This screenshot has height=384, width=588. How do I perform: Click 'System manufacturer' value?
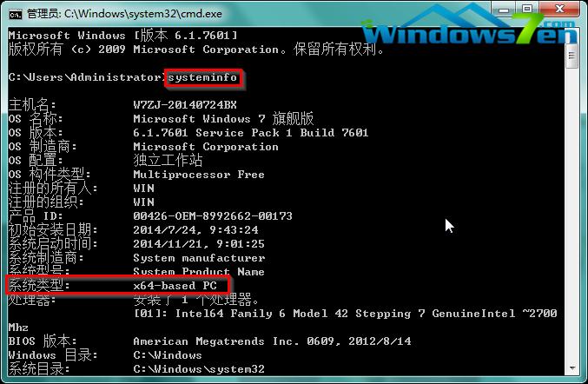(x=199, y=258)
